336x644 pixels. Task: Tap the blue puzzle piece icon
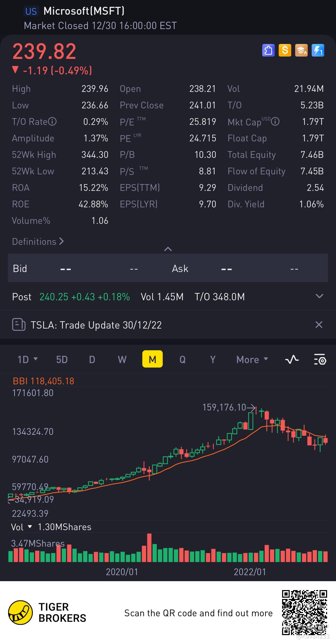(x=268, y=50)
